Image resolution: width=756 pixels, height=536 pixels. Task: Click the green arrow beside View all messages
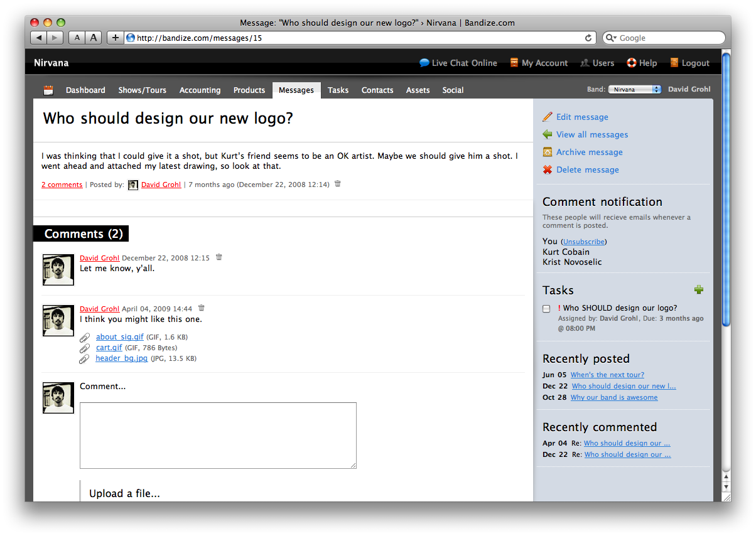[x=548, y=134]
